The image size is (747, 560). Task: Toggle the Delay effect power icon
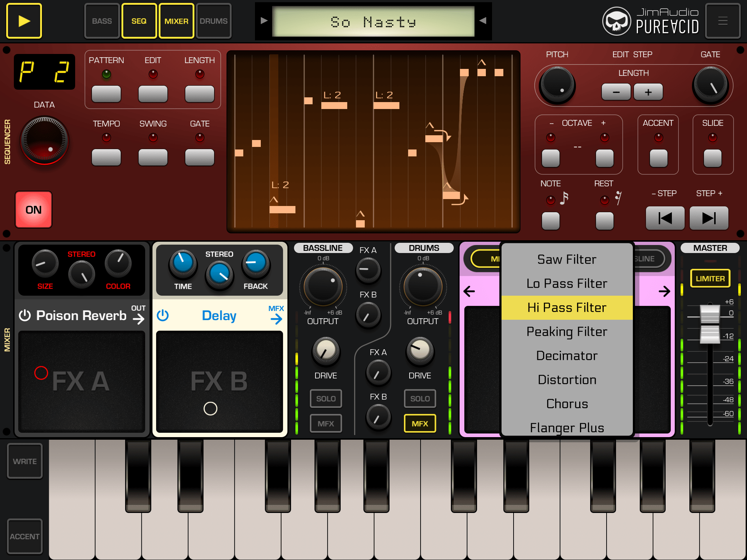coord(163,315)
